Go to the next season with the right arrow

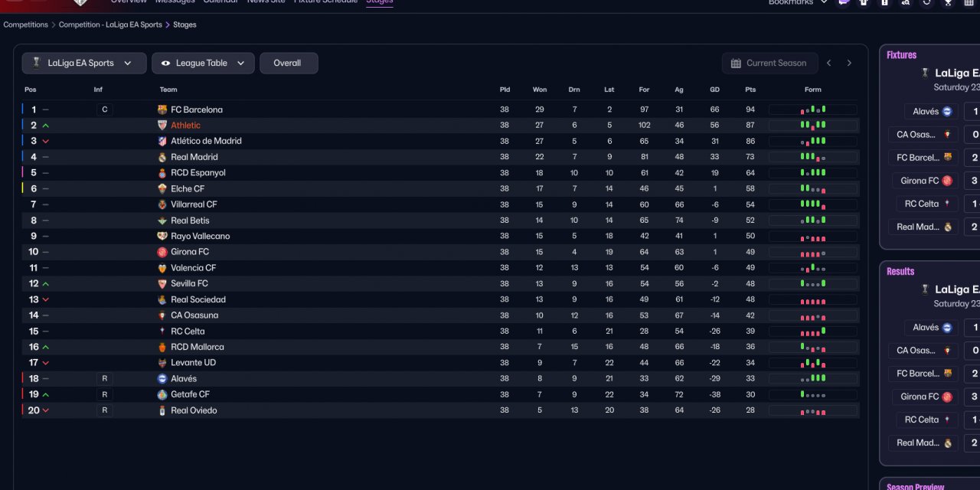coord(849,63)
